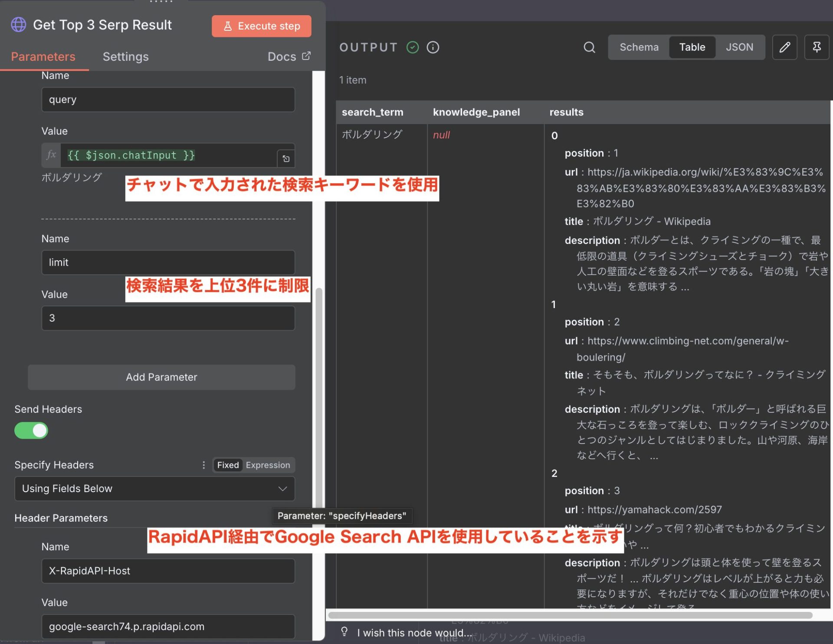Open options dots beside Specify Headers
Viewport: 833px width, 644px height.
[203, 465]
